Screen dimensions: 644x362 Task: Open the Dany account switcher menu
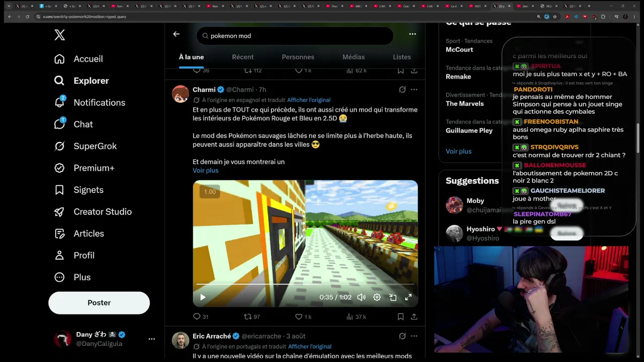tap(105, 339)
